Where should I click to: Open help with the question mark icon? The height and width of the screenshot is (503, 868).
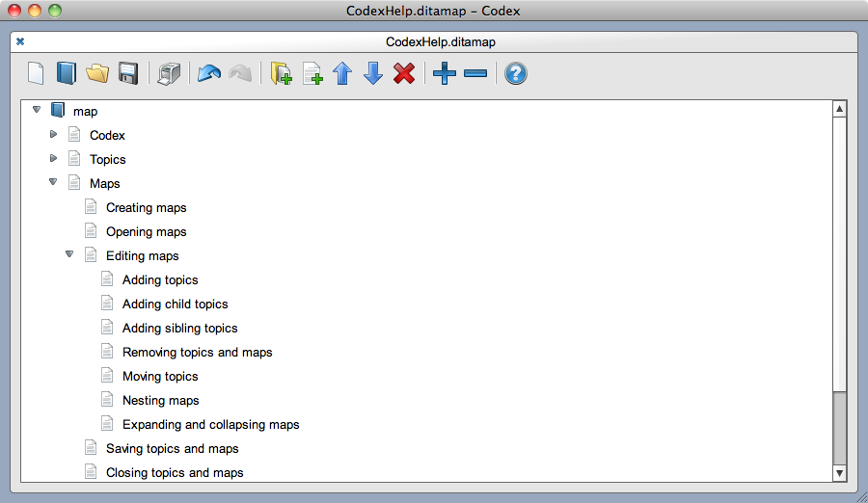click(x=516, y=73)
